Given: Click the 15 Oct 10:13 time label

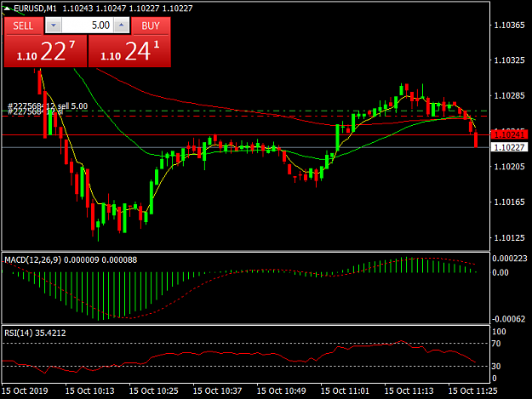Looking at the screenshot, I should (90, 390).
